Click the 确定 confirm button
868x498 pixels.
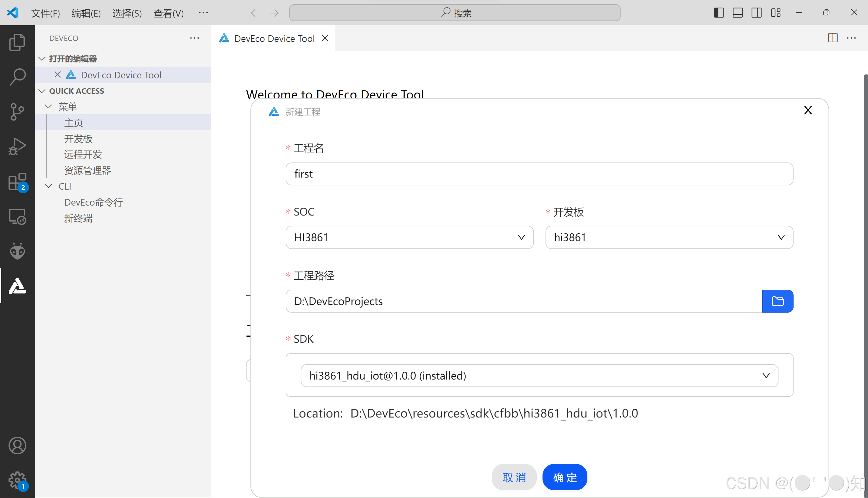pyautogui.click(x=565, y=477)
